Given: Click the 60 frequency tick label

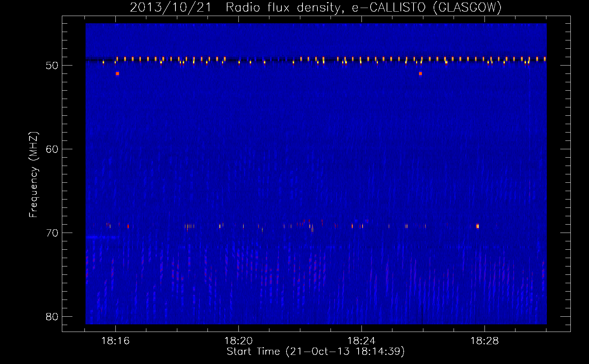Looking at the screenshot, I should coord(52,149).
